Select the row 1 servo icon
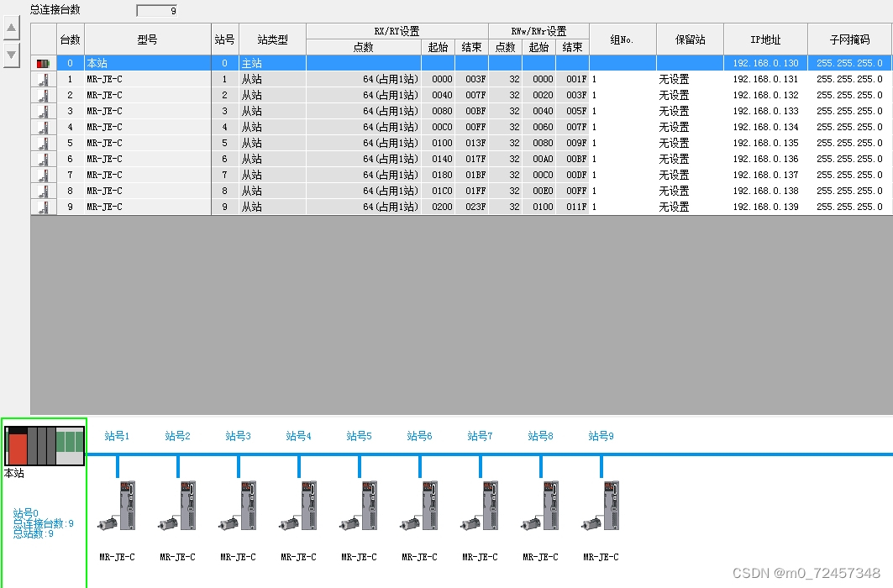This screenshot has height=588, width=893. point(44,79)
